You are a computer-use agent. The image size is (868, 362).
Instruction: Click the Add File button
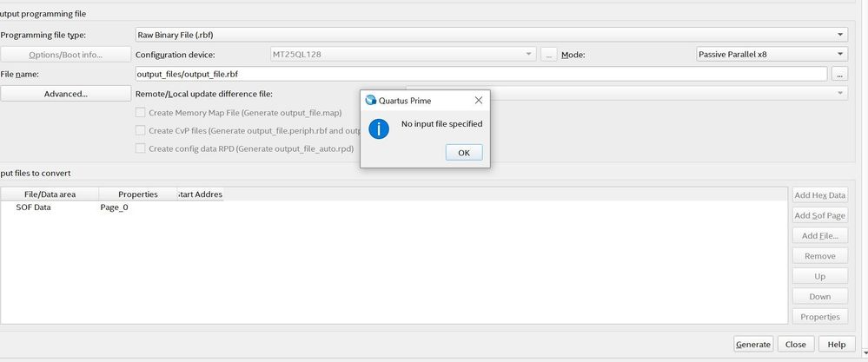pyautogui.click(x=820, y=236)
